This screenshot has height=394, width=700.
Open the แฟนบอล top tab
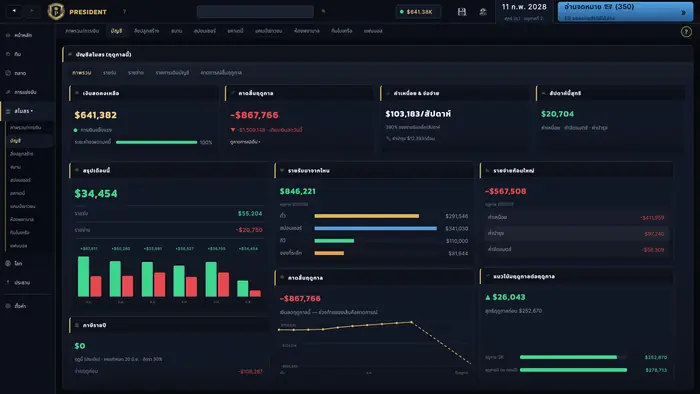click(373, 31)
